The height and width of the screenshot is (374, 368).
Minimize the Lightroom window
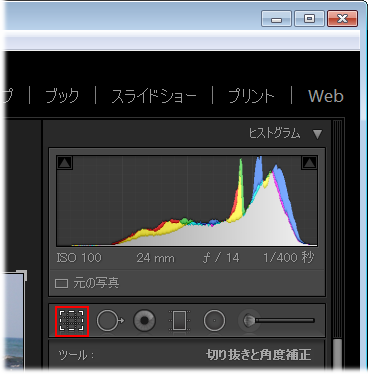tap(276, 19)
